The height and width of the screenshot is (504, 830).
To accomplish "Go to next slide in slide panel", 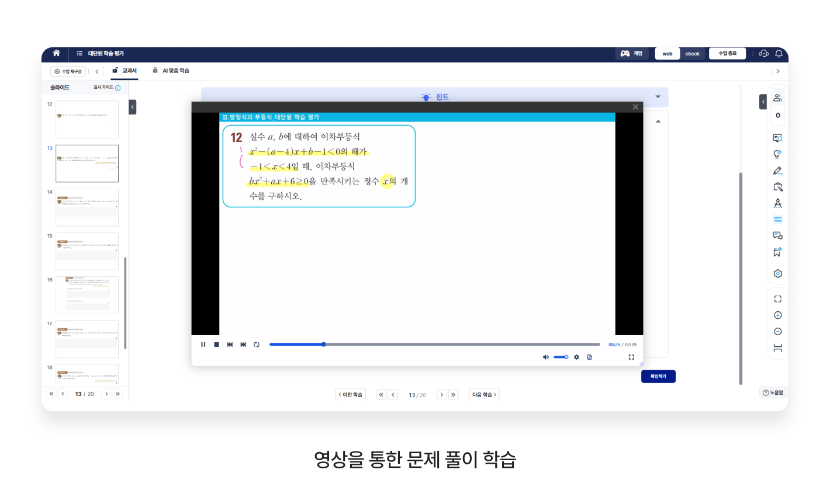I will tap(106, 394).
